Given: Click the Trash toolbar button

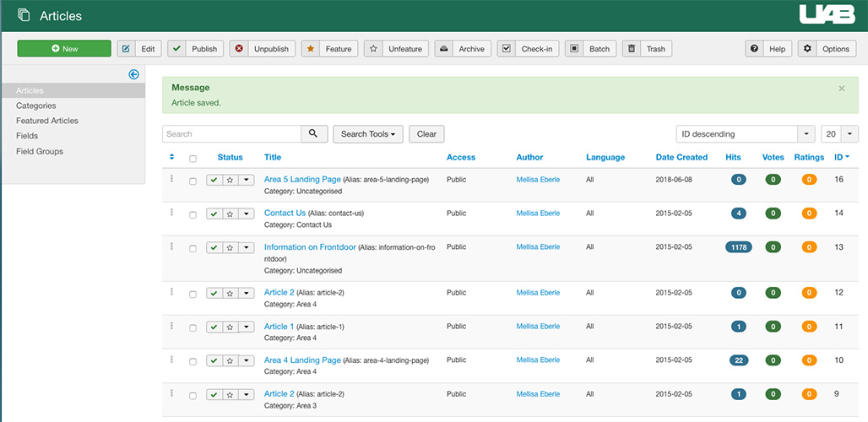Looking at the screenshot, I should click(648, 49).
